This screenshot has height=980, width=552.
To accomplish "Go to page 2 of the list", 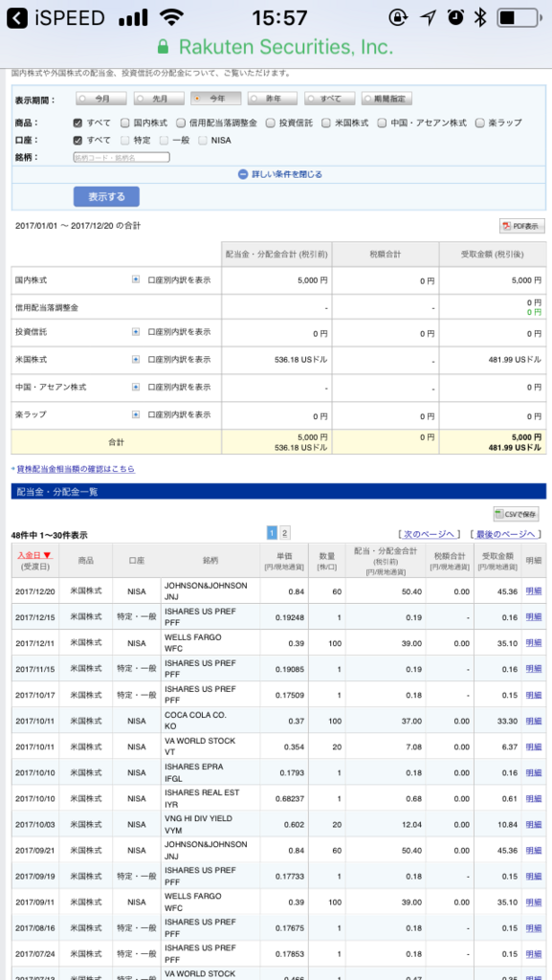I will (285, 533).
